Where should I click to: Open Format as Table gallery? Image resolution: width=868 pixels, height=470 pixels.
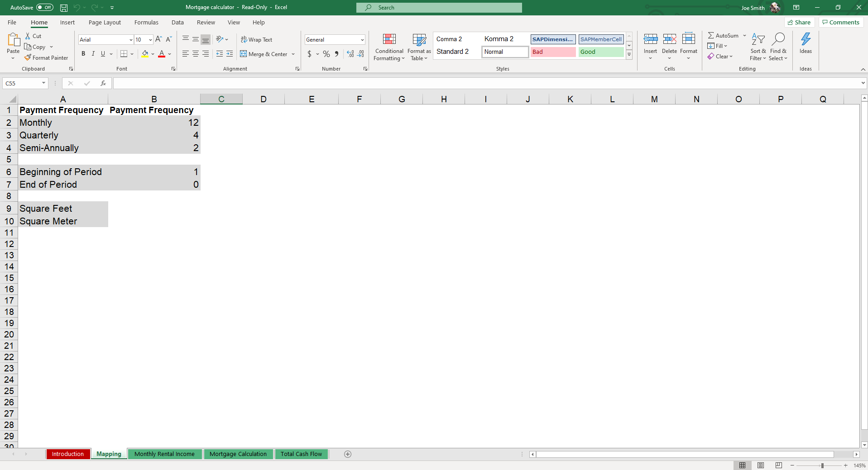[419, 47]
